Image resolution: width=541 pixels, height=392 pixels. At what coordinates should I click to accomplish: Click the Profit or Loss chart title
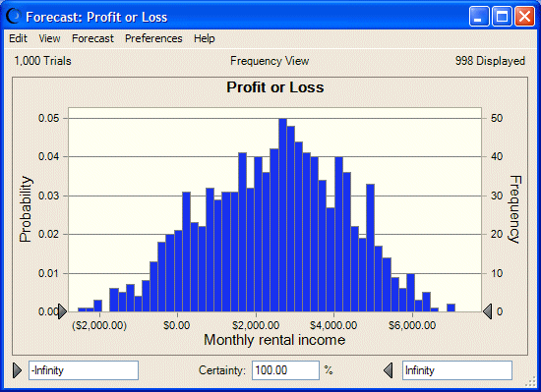click(x=275, y=87)
